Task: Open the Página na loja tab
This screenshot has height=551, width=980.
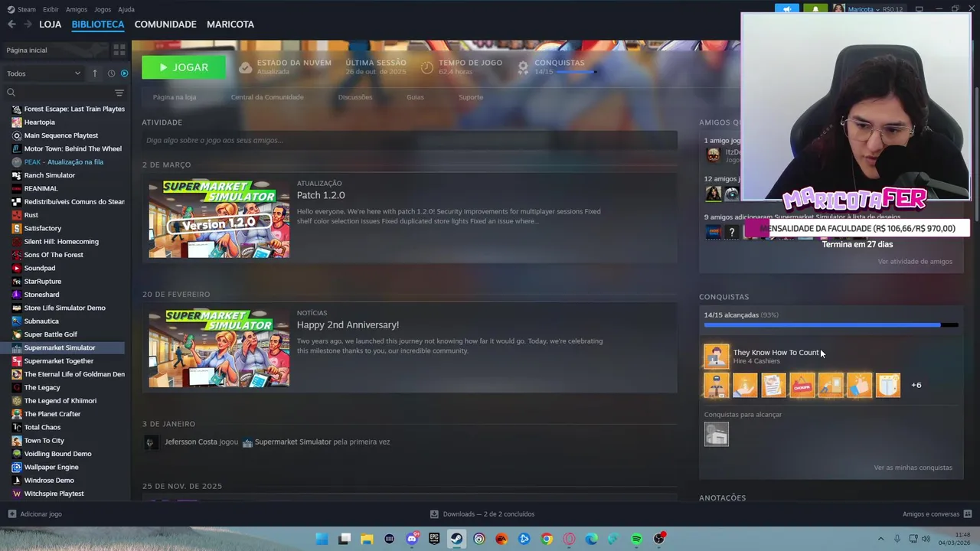Action: (175, 97)
